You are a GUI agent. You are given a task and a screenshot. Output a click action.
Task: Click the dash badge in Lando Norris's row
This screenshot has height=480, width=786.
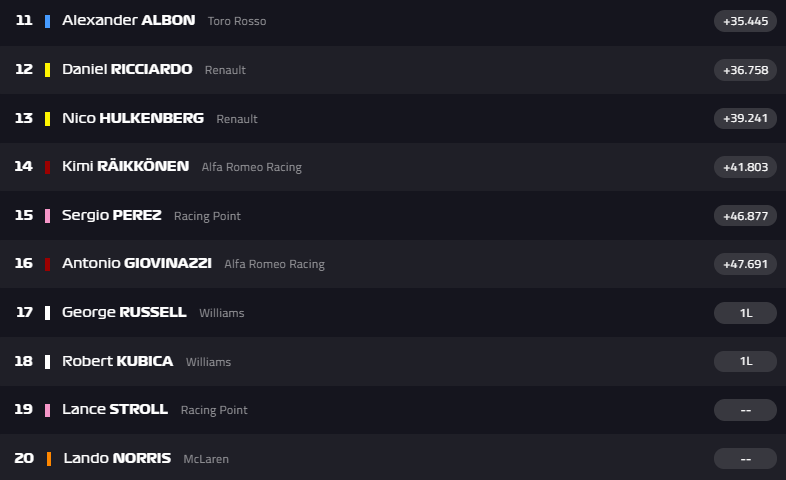pyautogui.click(x=745, y=459)
